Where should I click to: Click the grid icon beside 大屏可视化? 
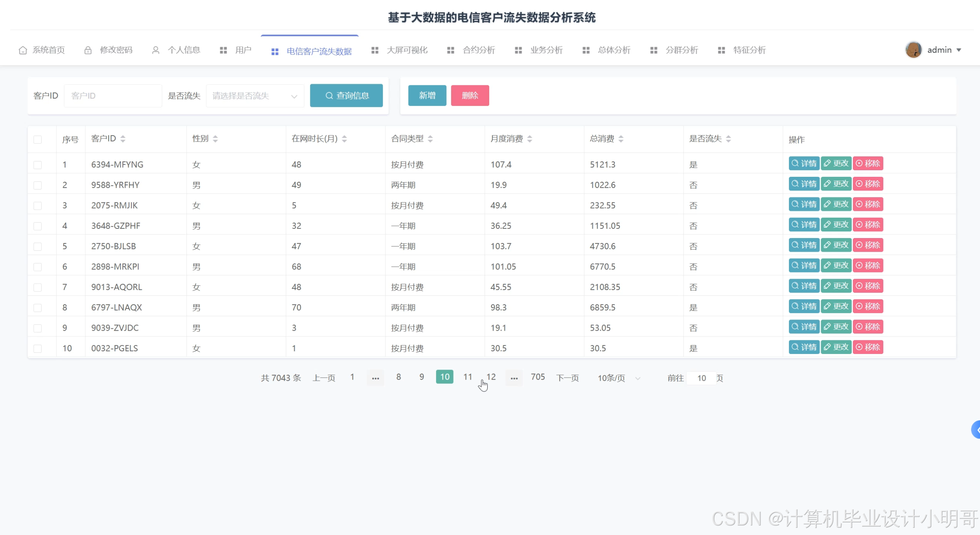(x=375, y=50)
